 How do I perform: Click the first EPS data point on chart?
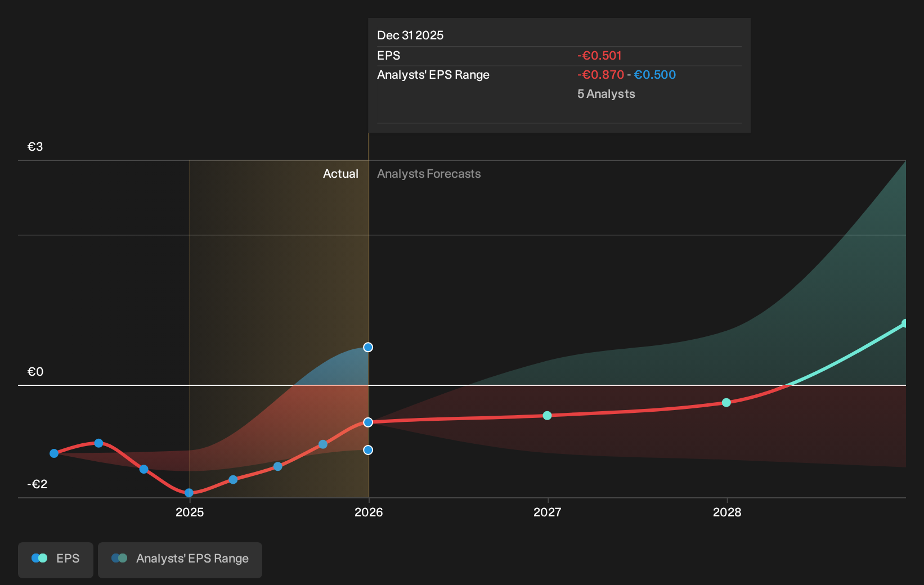54,453
